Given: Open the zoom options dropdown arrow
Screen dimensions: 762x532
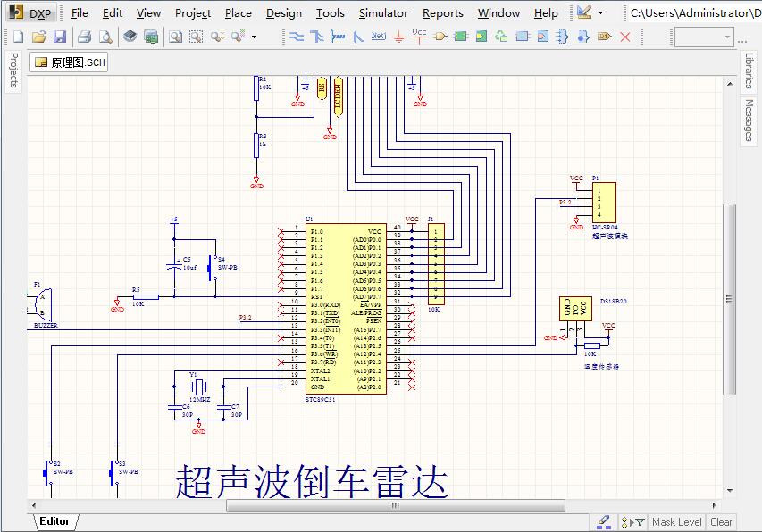Looking at the screenshot, I should pyautogui.click(x=253, y=37).
